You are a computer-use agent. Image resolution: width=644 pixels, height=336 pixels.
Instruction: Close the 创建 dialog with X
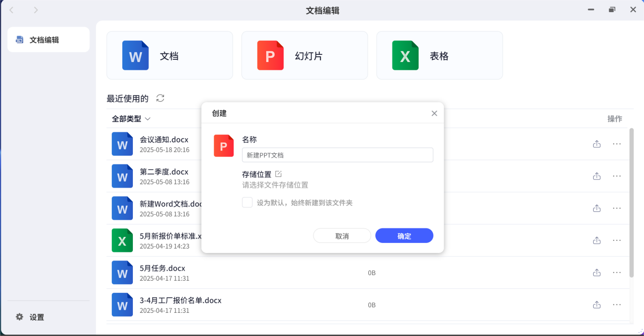click(434, 114)
